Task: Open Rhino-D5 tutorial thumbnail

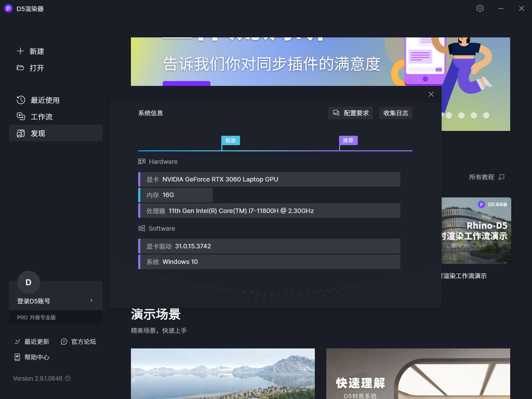Action: [476, 231]
